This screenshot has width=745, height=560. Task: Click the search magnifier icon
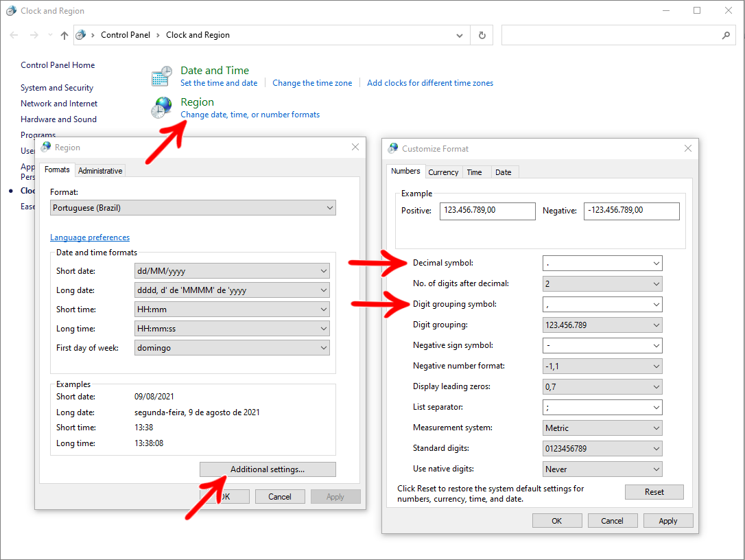726,35
